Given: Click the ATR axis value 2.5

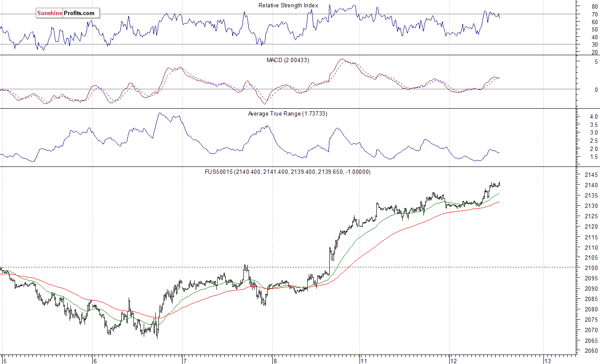Looking at the screenshot, I should click(x=594, y=141).
